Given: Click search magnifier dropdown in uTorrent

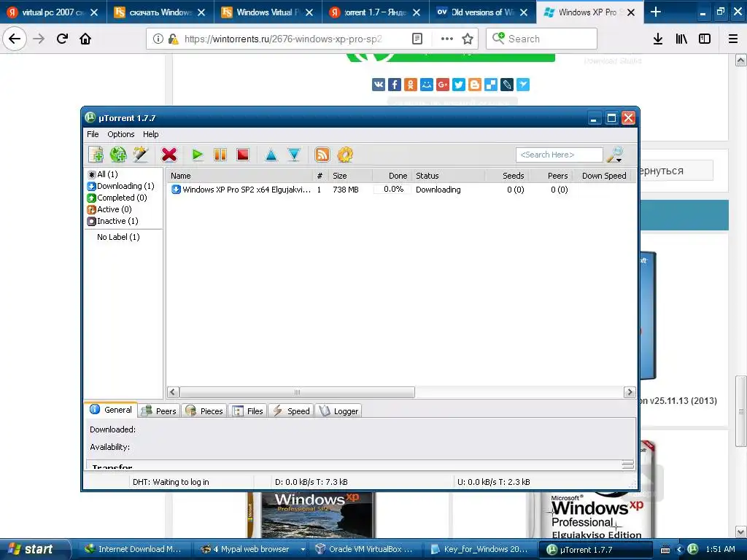Looking at the screenshot, I should (x=616, y=155).
